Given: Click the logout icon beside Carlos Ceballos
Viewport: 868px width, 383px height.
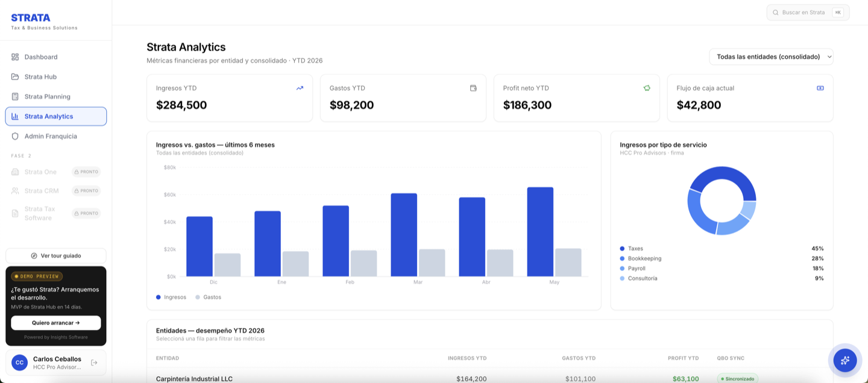Looking at the screenshot, I should pos(94,363).
